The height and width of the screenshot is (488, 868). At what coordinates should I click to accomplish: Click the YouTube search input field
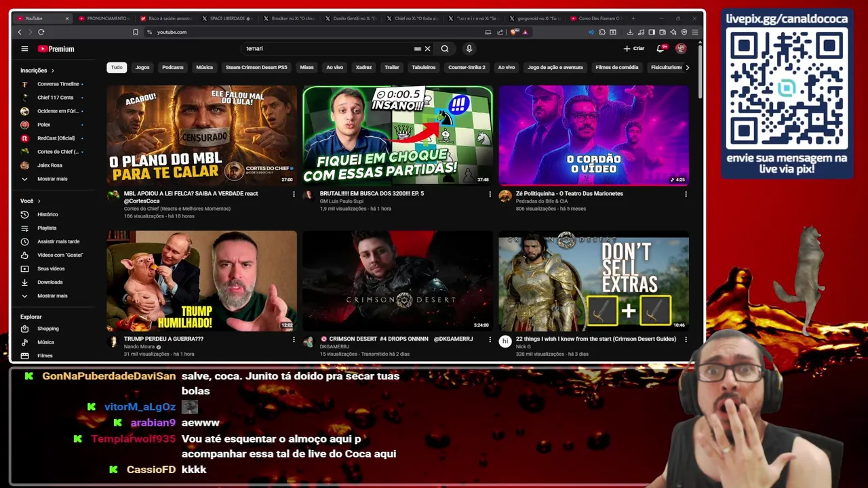[x=329, y=49]
